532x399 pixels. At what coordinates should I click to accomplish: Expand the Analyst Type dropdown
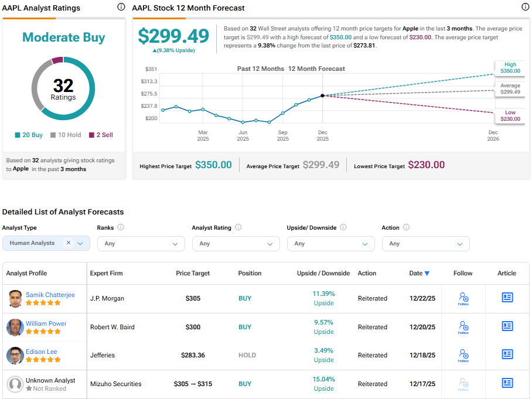point(80,243)
